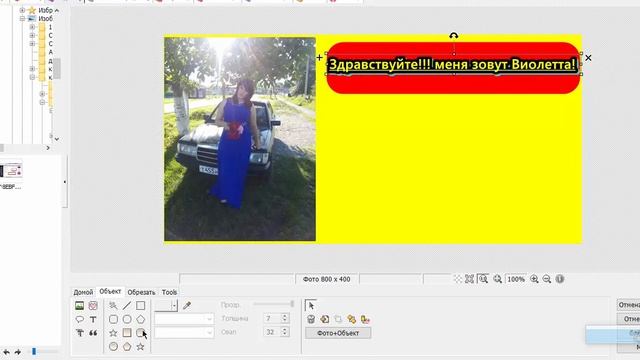The image size is (640, 360).
Task: Select the filled rounded rectangle tool
Action: tap(140, 333)
